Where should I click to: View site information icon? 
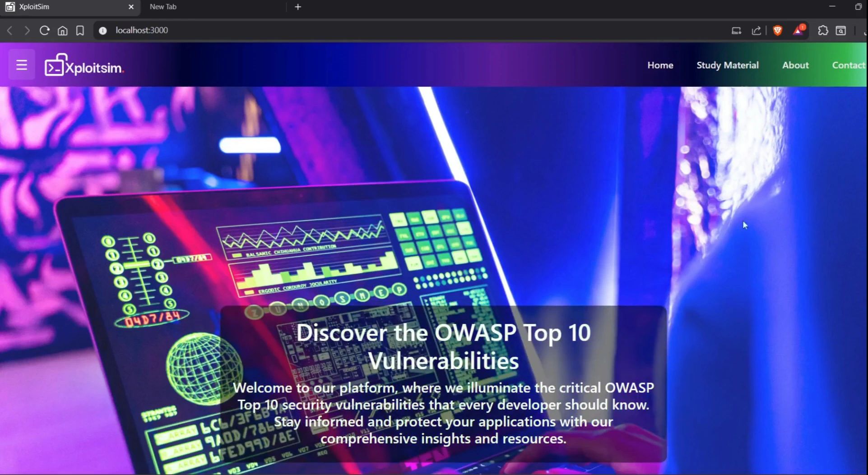103,30
